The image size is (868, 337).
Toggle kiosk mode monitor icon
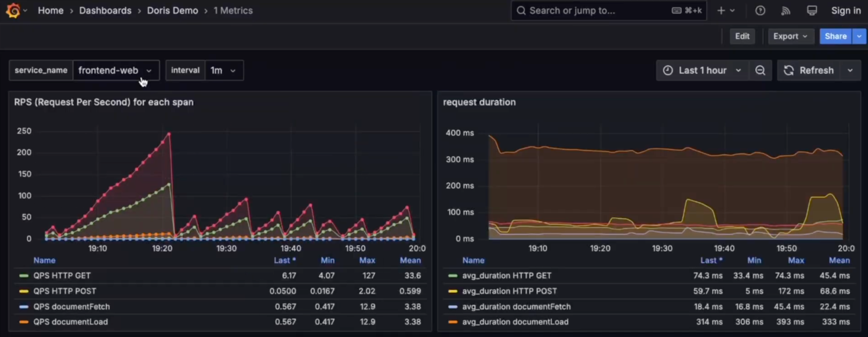(812, 10)
